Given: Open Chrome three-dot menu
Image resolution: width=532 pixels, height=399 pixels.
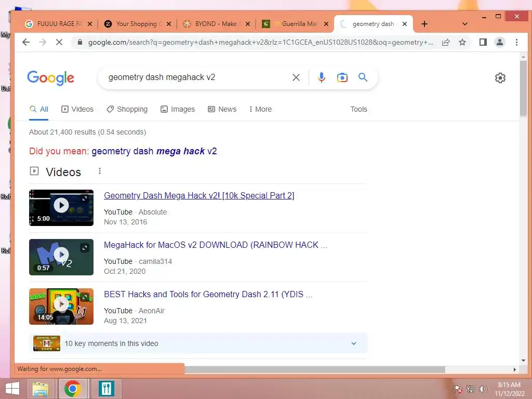Looking at the screenshot, I should click(516, 42).
